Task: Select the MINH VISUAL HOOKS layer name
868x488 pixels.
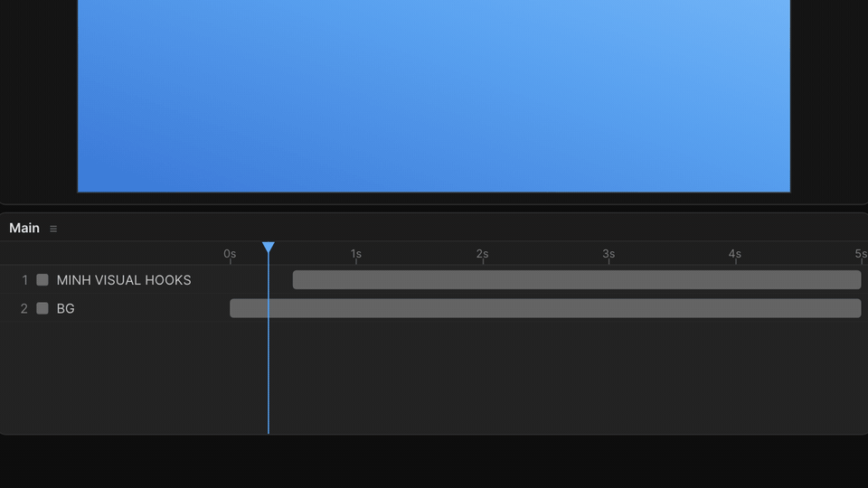Action: (124, 280)
